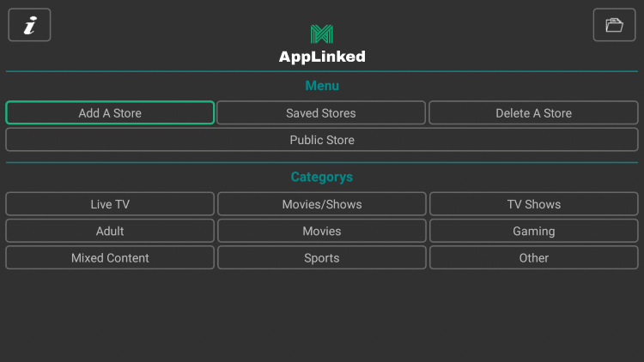
Task: Open the folder icon button
Action: point(614,25)
